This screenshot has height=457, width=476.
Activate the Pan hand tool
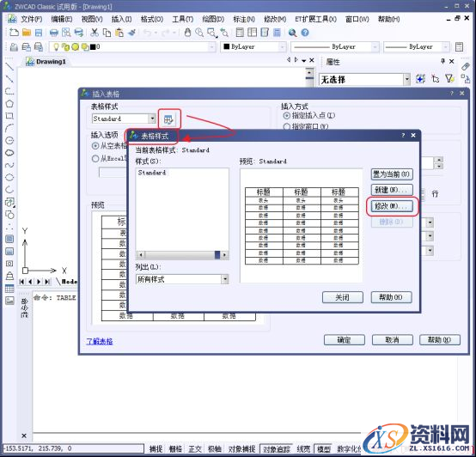point(187,33)
